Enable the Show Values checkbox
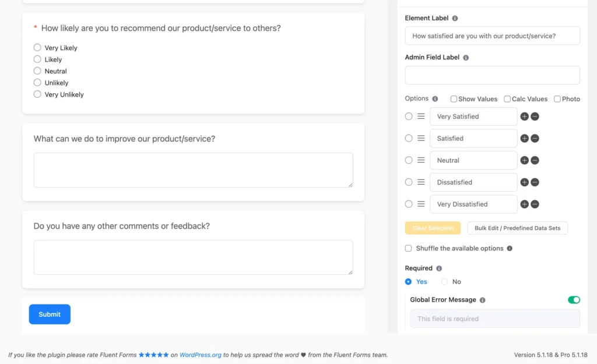 pyautogui.click(x=454, y=99)
